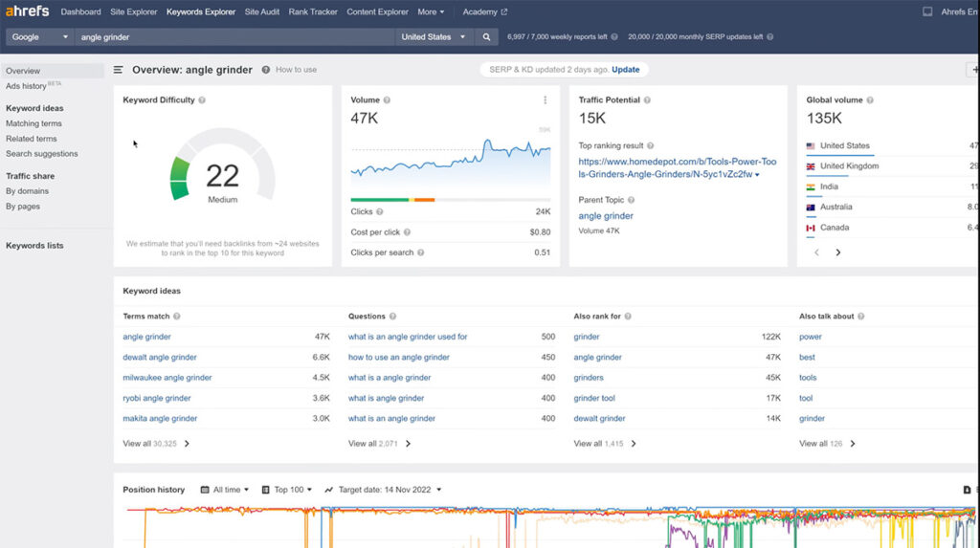Click next arrow in Global volume card
The height and width of the screenshot is (548, 980).
click(x=838, y=252)
